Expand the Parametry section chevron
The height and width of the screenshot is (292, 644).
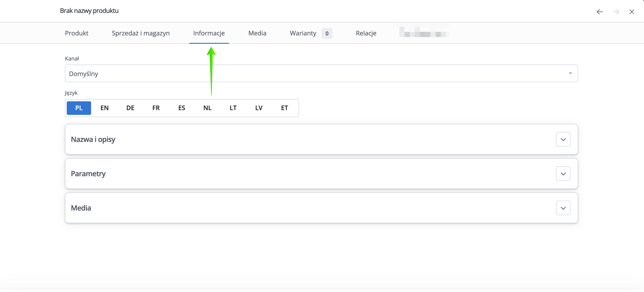pos(563,174)
